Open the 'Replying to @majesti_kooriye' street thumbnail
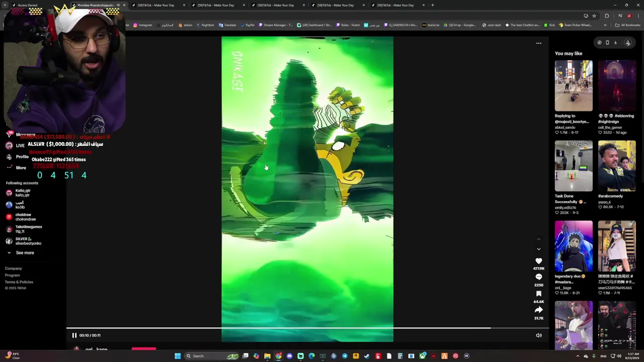 (x=574, y=86)
